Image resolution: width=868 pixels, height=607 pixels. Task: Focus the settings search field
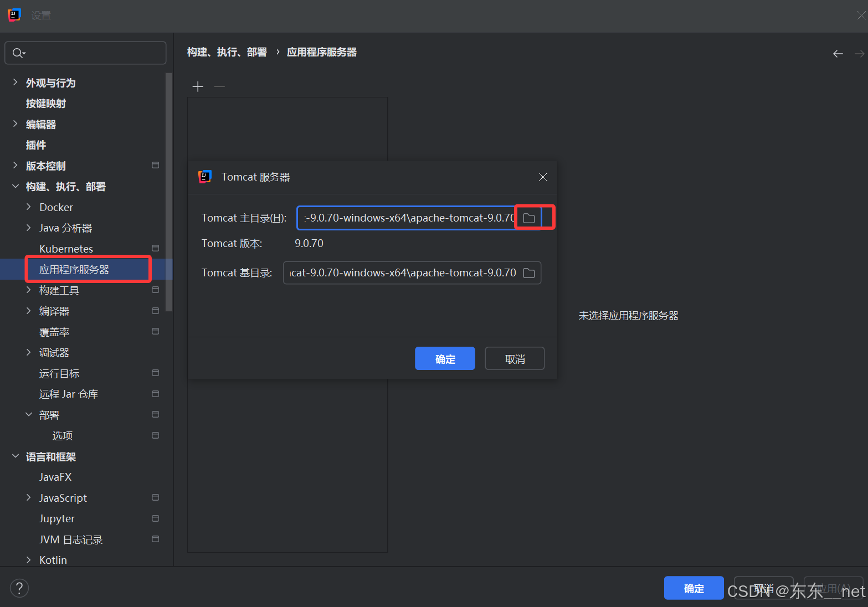coord(85,53)
